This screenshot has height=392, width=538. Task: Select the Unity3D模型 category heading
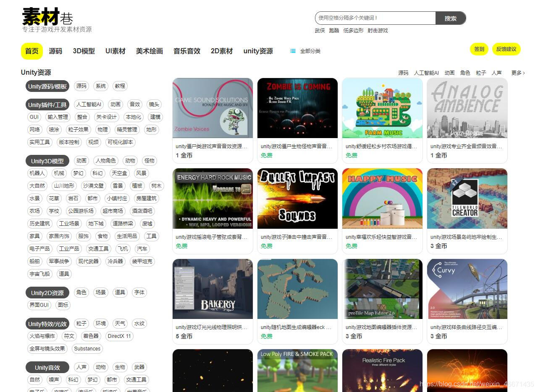47,161
